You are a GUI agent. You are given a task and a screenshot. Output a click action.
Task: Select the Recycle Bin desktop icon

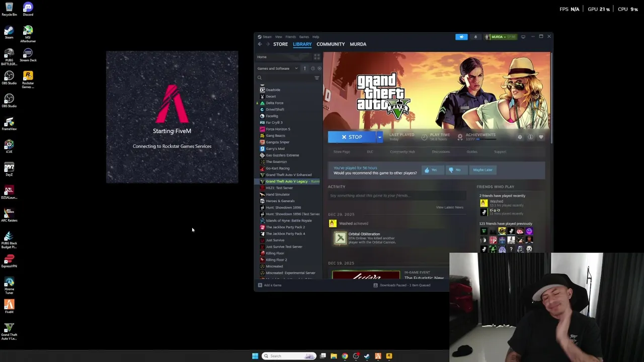coord(9,9)
